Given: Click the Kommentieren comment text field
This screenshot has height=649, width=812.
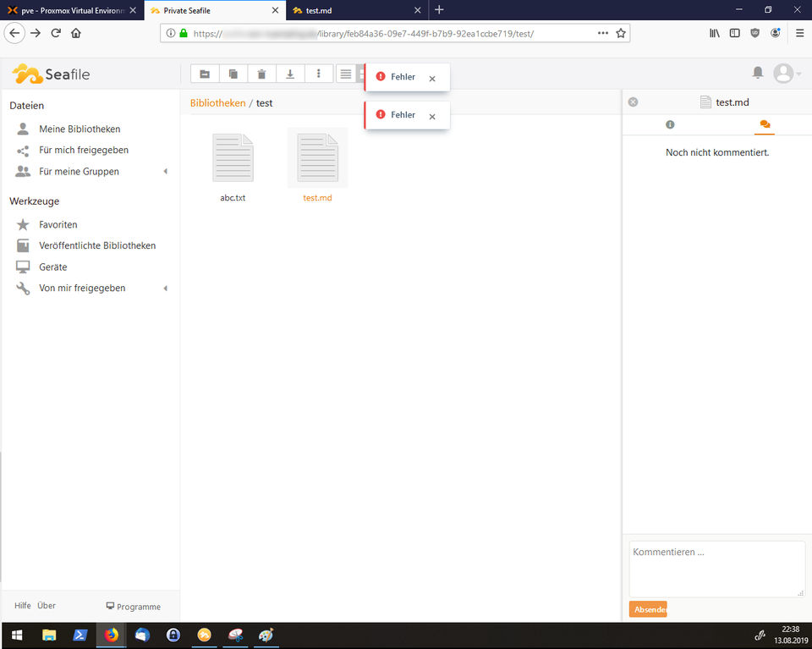Looking at the screenshot, I should click(x=717, y=569).
